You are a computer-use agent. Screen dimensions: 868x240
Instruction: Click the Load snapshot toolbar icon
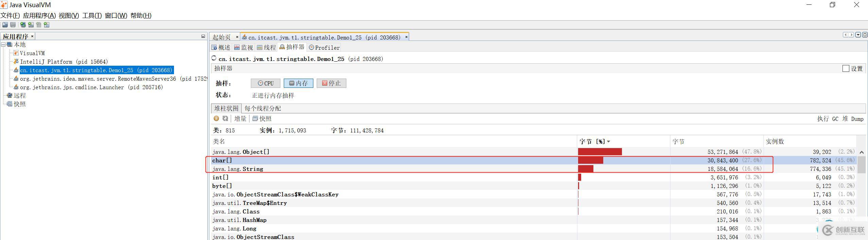click(5, 25)
